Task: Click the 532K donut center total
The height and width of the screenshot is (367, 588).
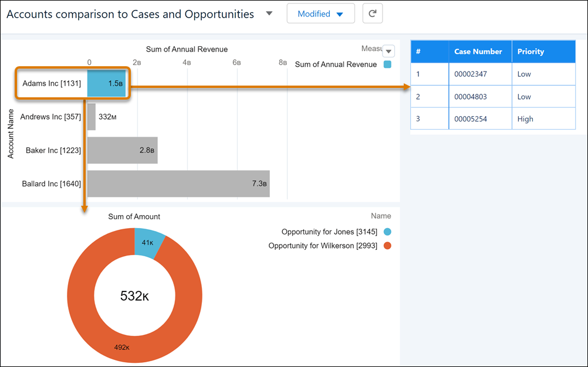Action: coord(134,296)
